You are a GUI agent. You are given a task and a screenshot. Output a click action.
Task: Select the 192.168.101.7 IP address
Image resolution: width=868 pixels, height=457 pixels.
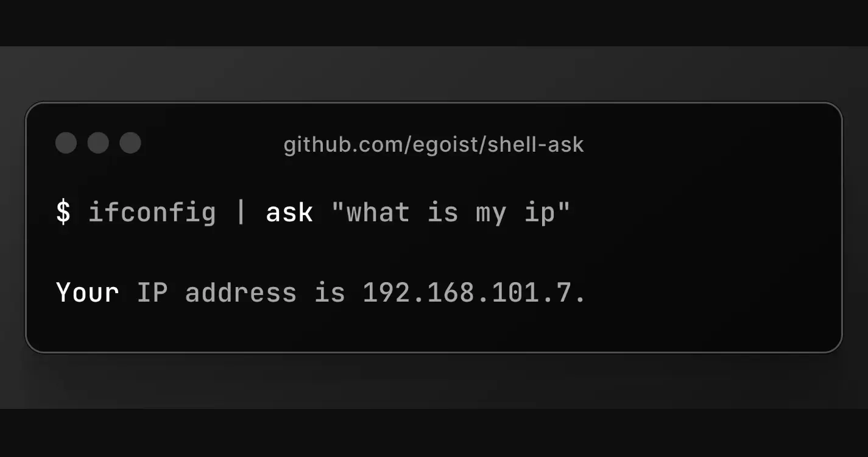tap(467, 292)
